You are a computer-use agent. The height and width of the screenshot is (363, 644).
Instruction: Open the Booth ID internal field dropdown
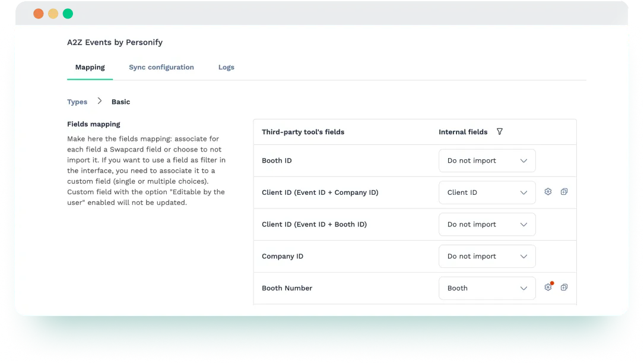pyautogui.click(x=487, y=161)
